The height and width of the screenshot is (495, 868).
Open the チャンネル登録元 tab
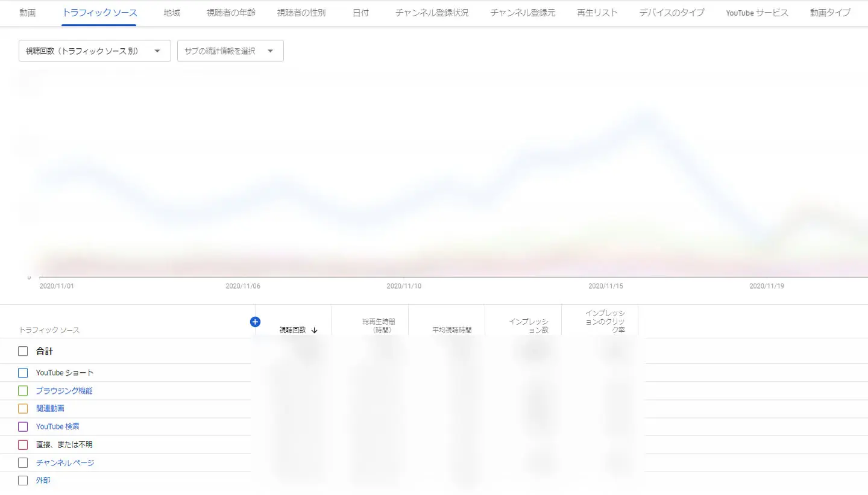[523, 13]
